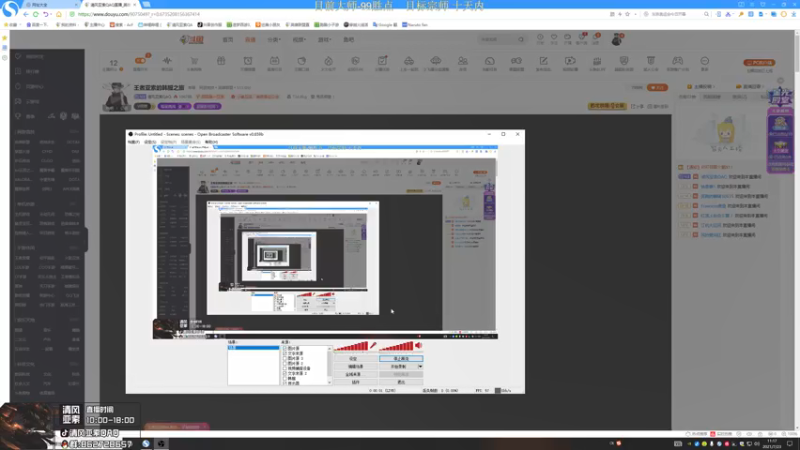Click the pencil edit icon in Douyu toolbar
Viewport: 800px width, 450px height.
(543, 61)
